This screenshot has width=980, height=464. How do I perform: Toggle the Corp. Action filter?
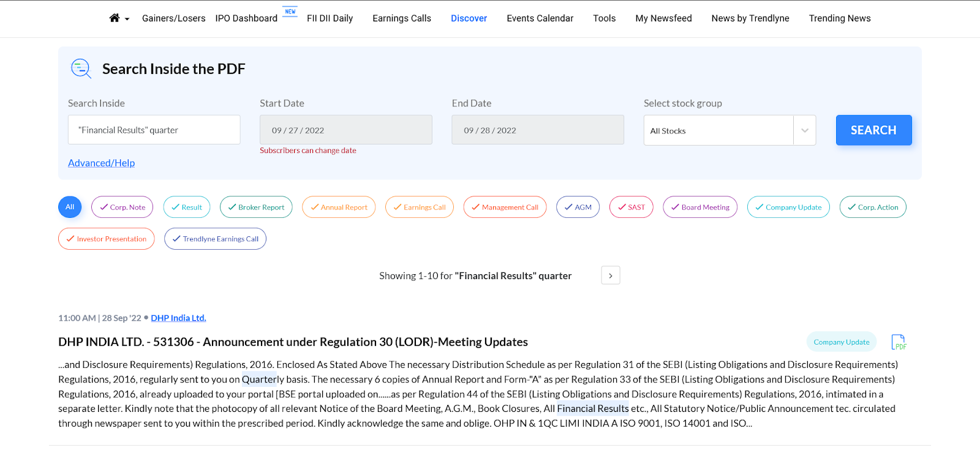point(873,207)
